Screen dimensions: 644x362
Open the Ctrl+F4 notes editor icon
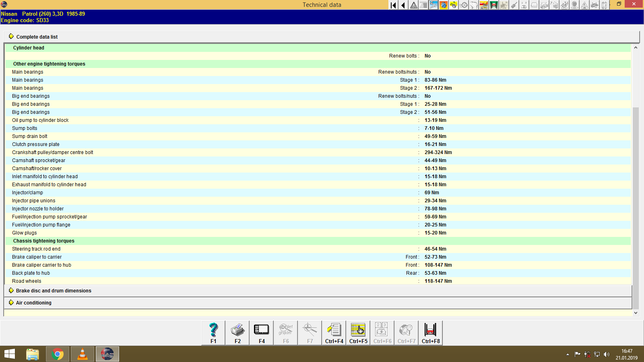click(x=334, y=333)
